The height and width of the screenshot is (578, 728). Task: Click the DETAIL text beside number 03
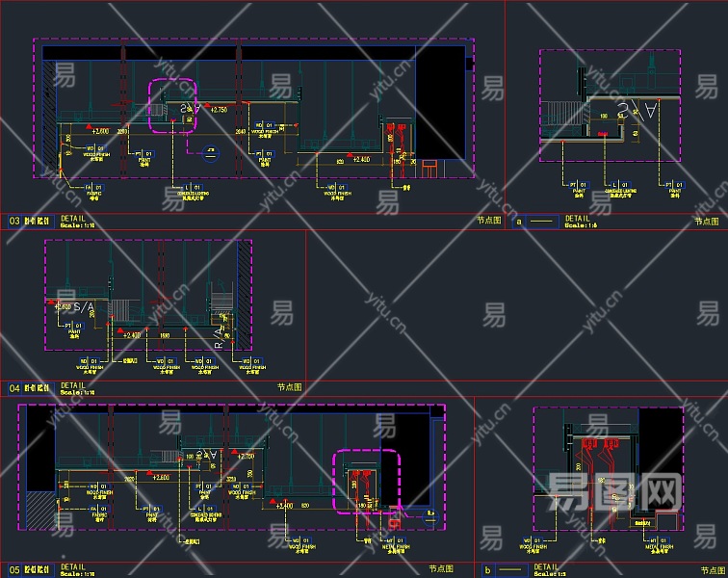pos(73,218)
